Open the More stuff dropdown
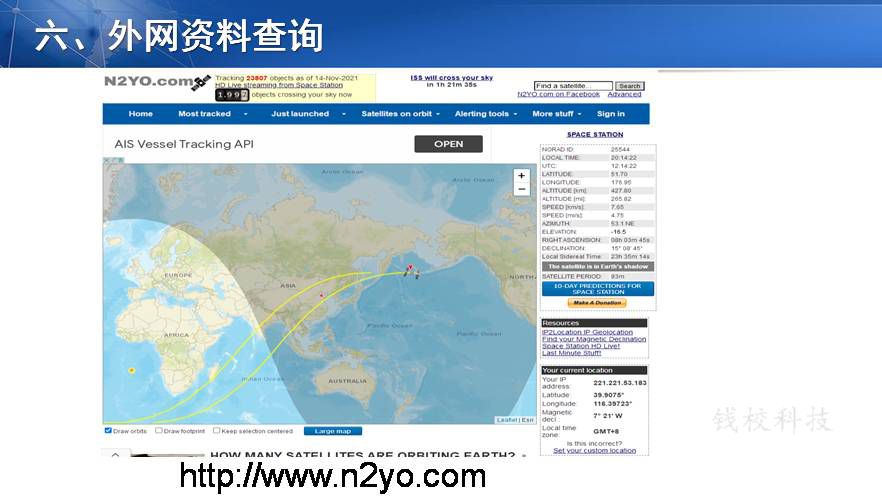The width and height of the screenshot is (882, 496). tap(556, 114)
